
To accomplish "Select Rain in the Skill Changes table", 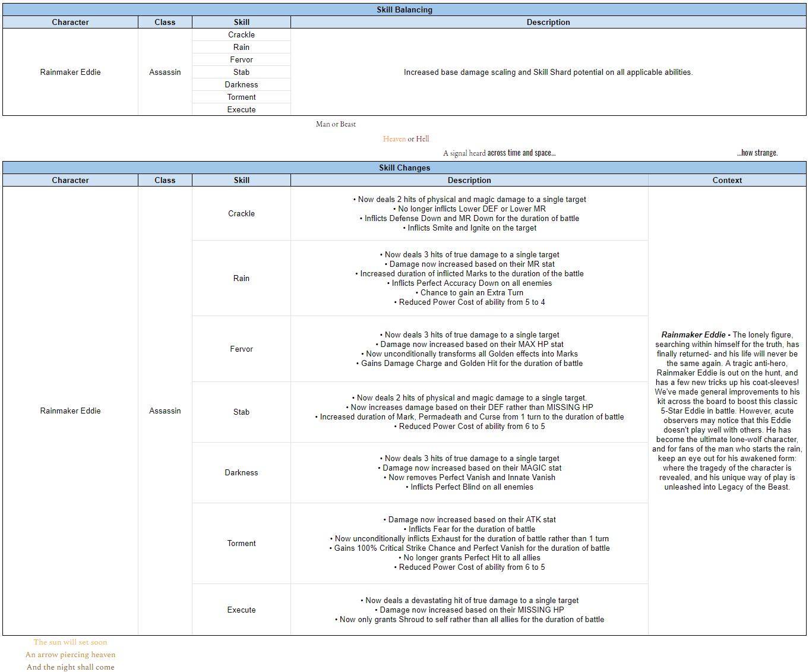I will pos(241,278).
